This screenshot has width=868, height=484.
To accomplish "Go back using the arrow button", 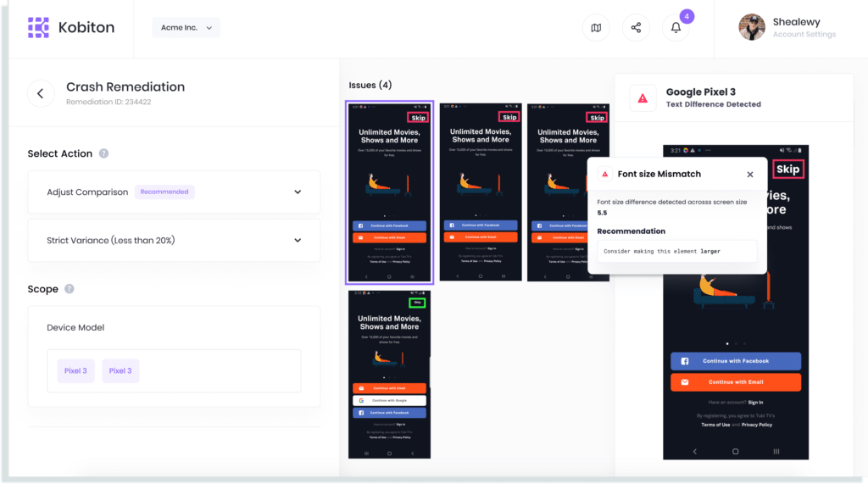I will point(41,92).
